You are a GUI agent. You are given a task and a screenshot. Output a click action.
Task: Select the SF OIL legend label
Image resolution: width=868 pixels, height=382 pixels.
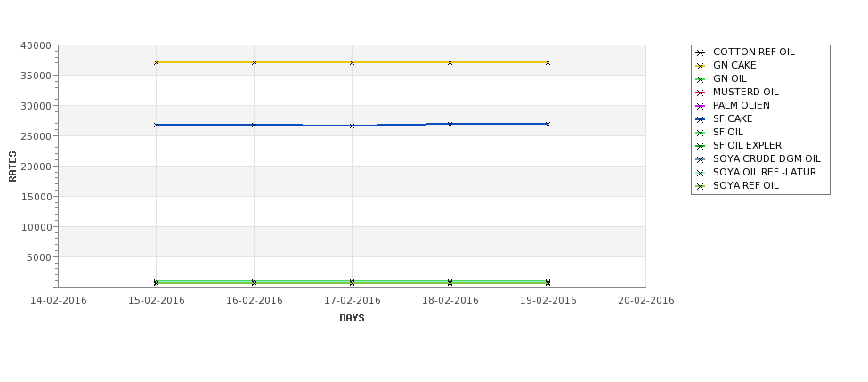728,133
